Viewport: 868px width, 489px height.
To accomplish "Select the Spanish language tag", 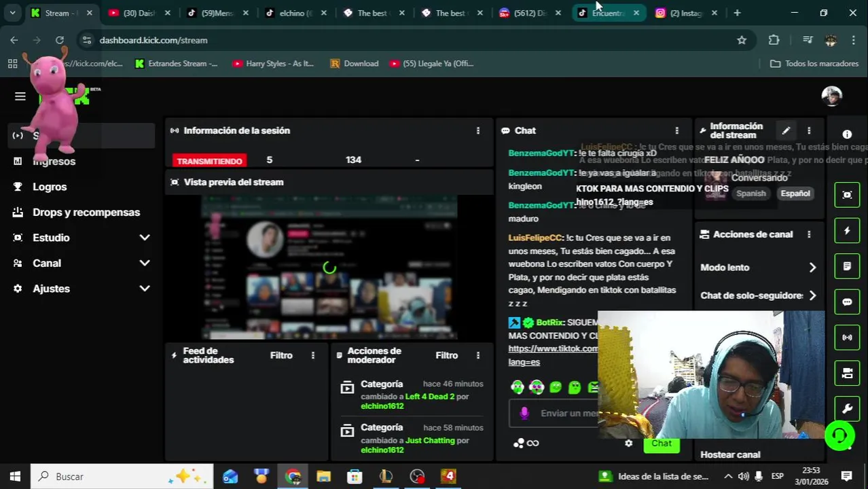I will (751, 194).
